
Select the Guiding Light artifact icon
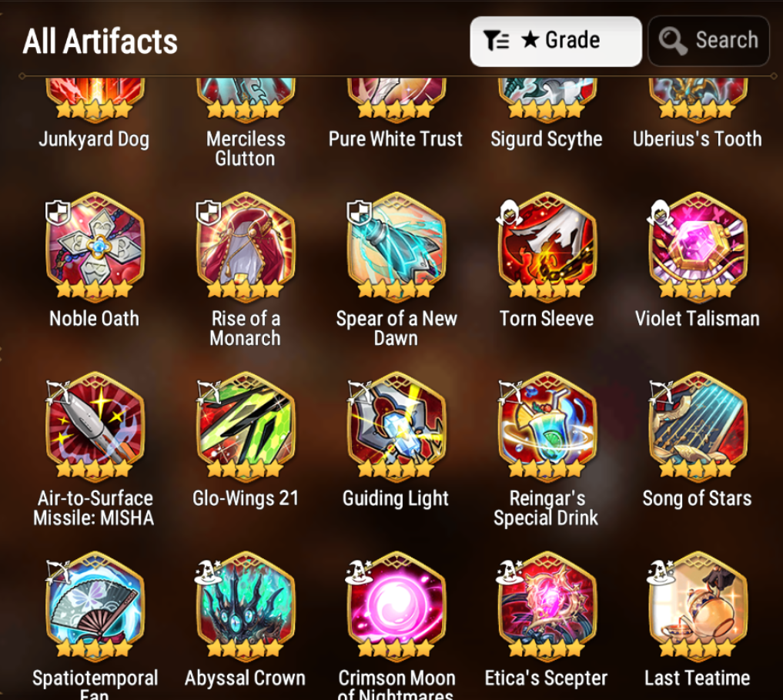pos(397,427)
